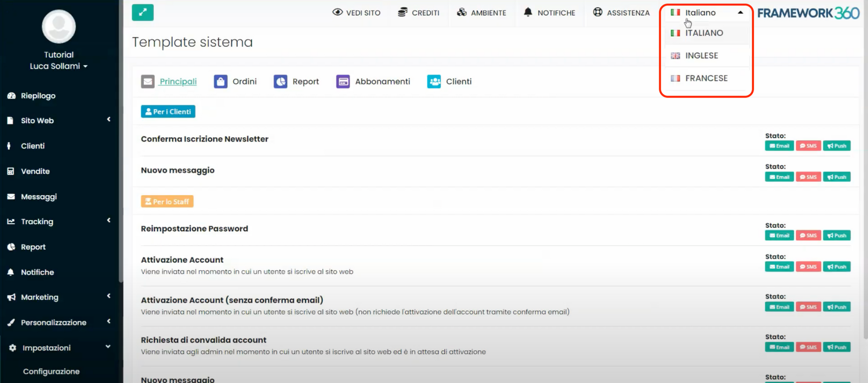
Task: Click the Principali envelope tab icon
Action: [148, 81]
